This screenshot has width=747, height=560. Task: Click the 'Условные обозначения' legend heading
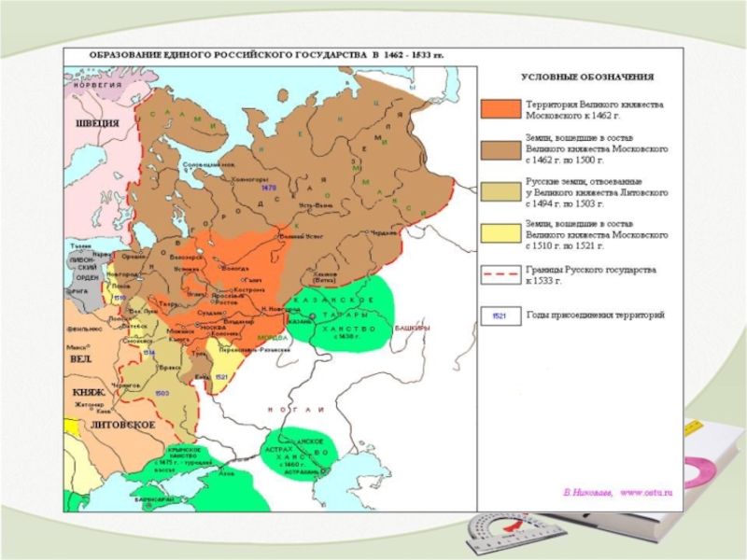pyautogui.click(x=586, y=77)
